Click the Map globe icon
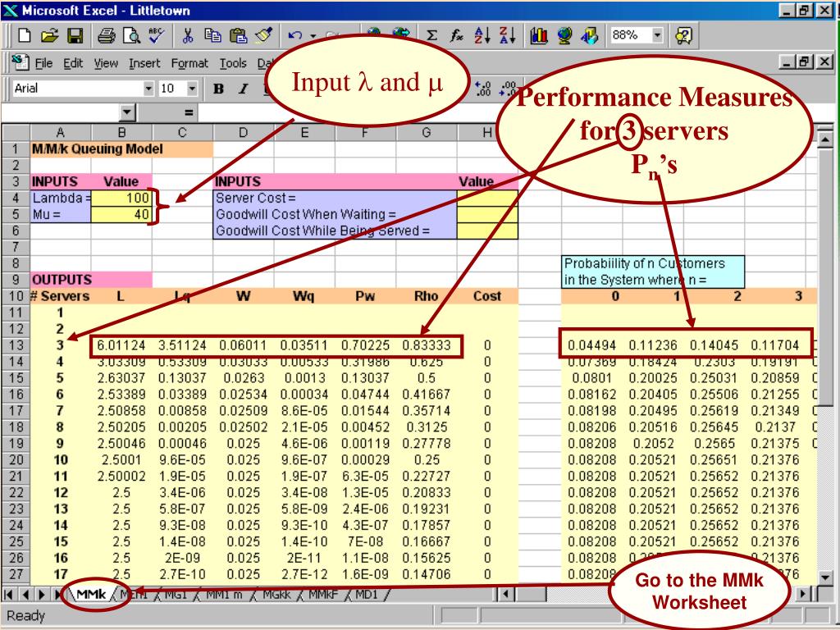 (564, 36)
